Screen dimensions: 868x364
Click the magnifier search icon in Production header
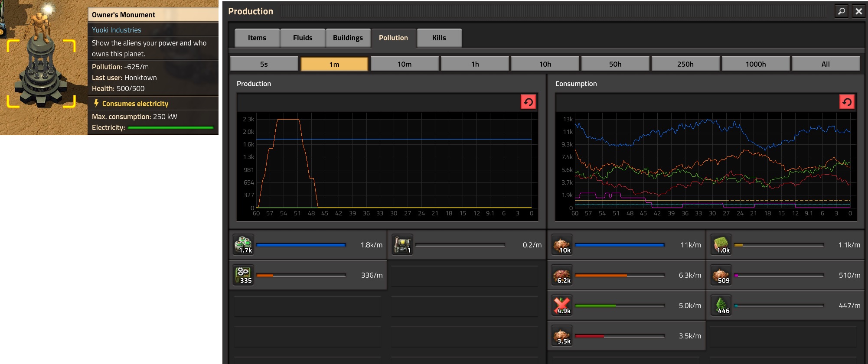(842, 11)
